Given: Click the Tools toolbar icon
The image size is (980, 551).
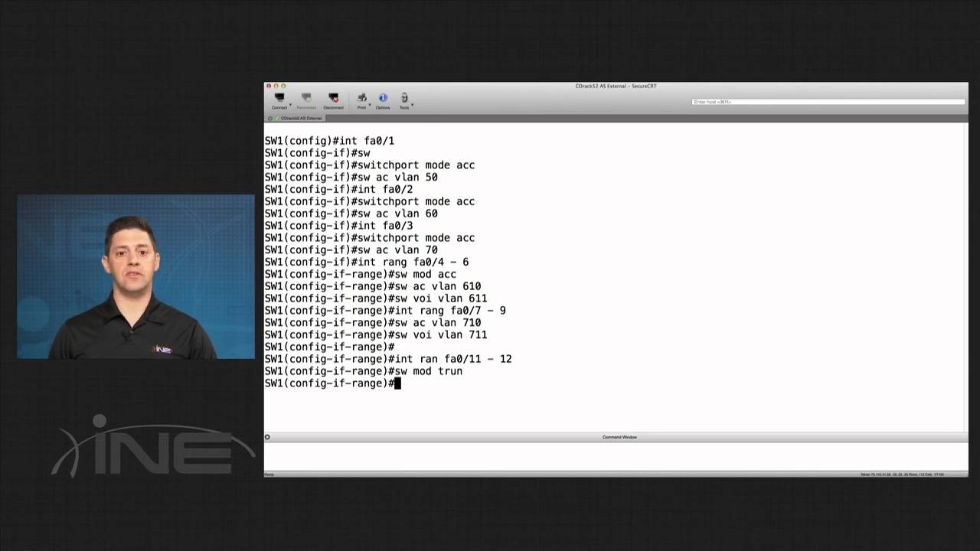Looking at the screenshot, I should (x=404, y=100).
